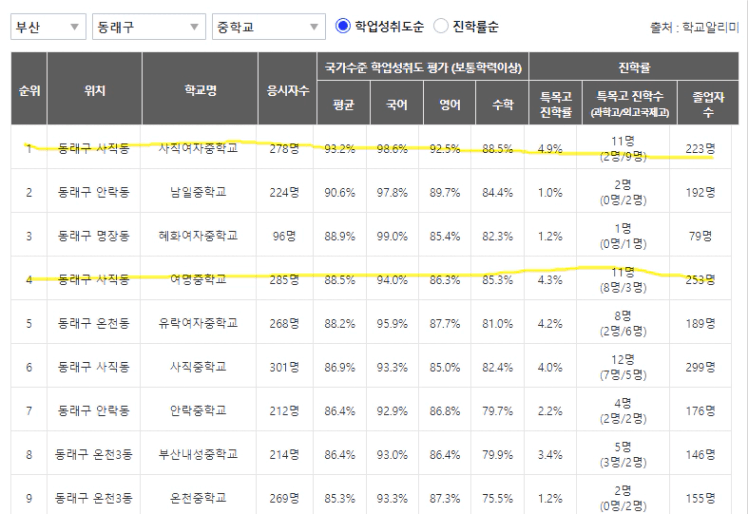
Task: Select school name 사직여자중학교
Action: click(198, 148)
